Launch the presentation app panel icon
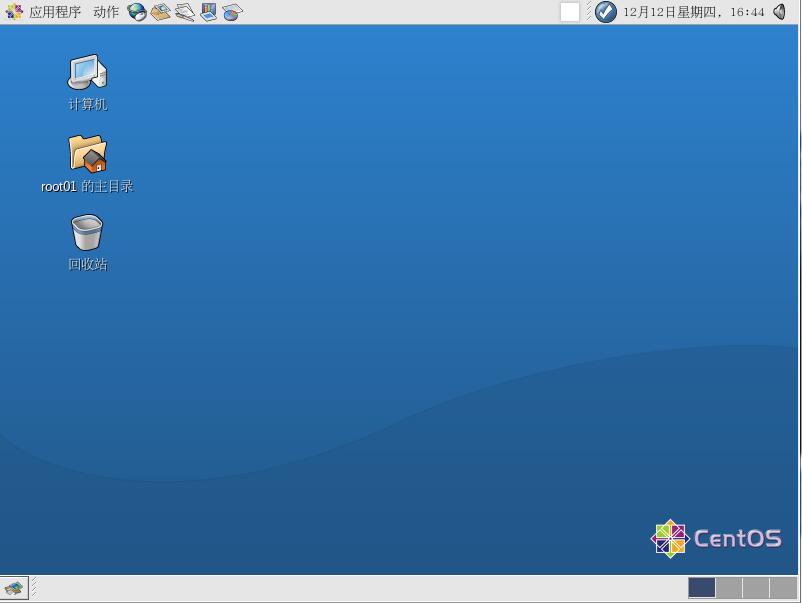 (209, 12)
